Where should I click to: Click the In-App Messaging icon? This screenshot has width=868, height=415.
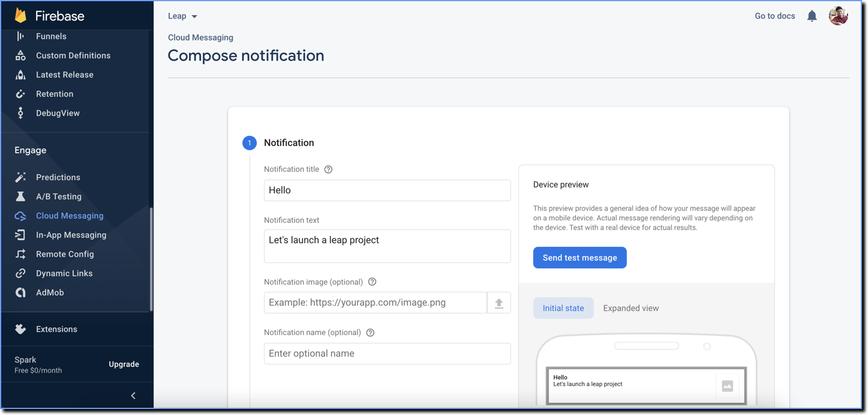20,235
